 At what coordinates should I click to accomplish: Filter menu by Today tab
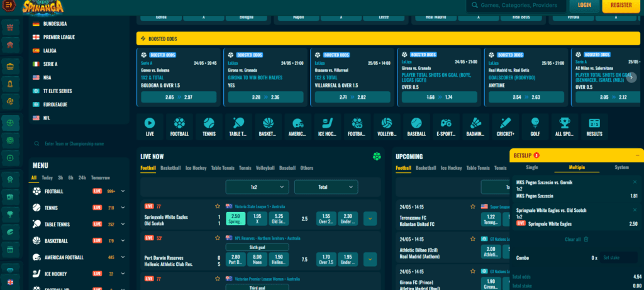(47, 178)
